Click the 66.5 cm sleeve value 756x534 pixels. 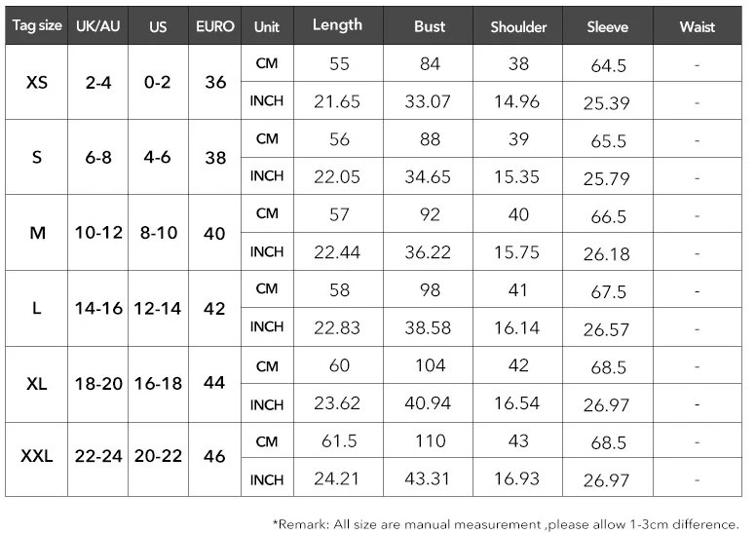(609, 216)
